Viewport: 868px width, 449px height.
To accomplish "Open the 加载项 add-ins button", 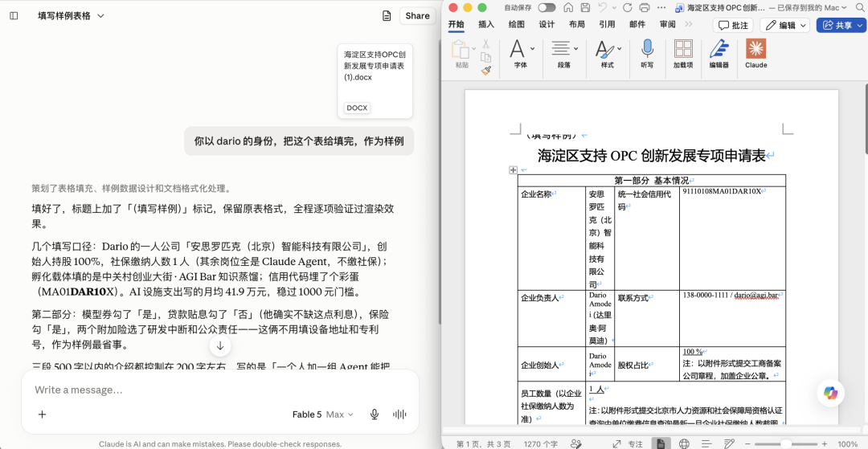I will coord(683,54).
